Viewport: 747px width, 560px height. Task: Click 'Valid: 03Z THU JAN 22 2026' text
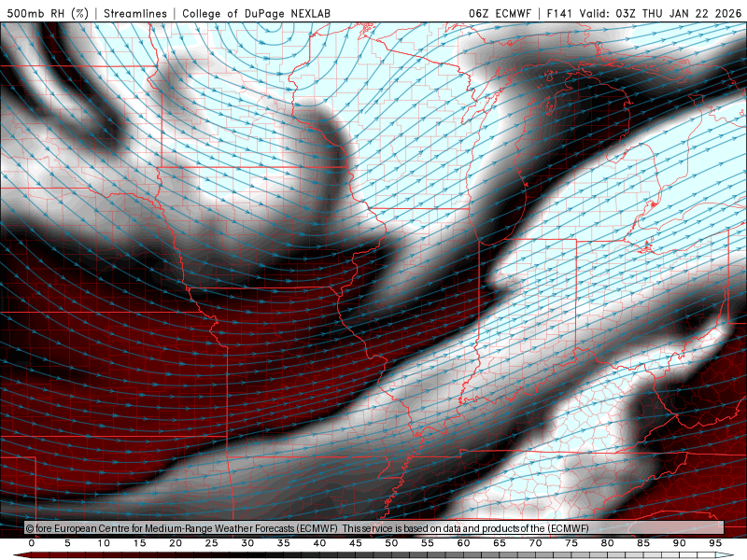(661, 13)
